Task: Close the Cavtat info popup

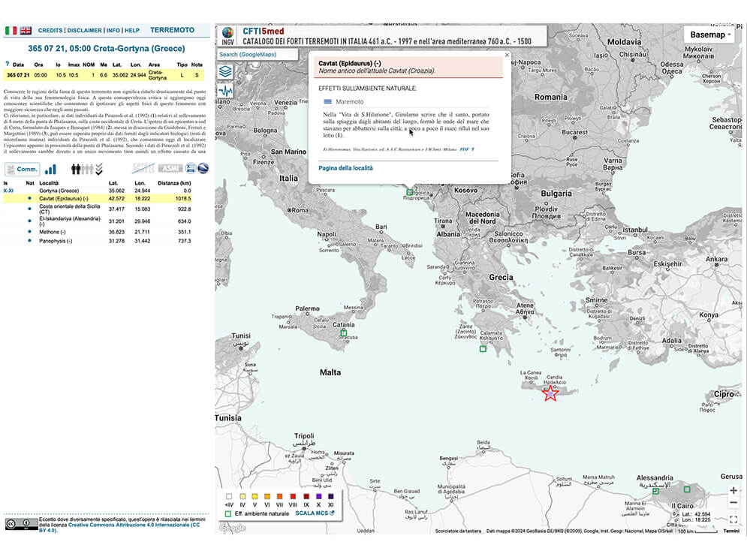Action: pyautogui.click(x=507, y=56)
